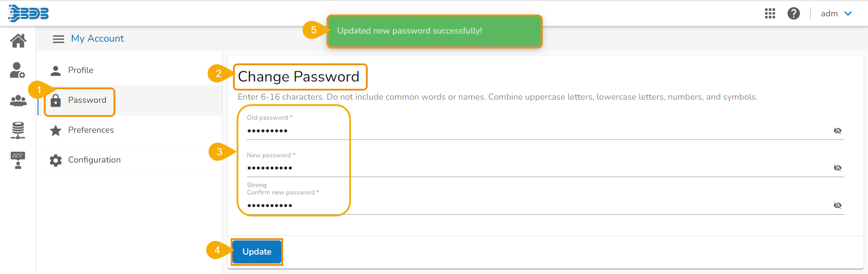The width and height of the screenshot is (868, 274).
Task: Open the user settings sidebar icon
Action: (18, 70)
